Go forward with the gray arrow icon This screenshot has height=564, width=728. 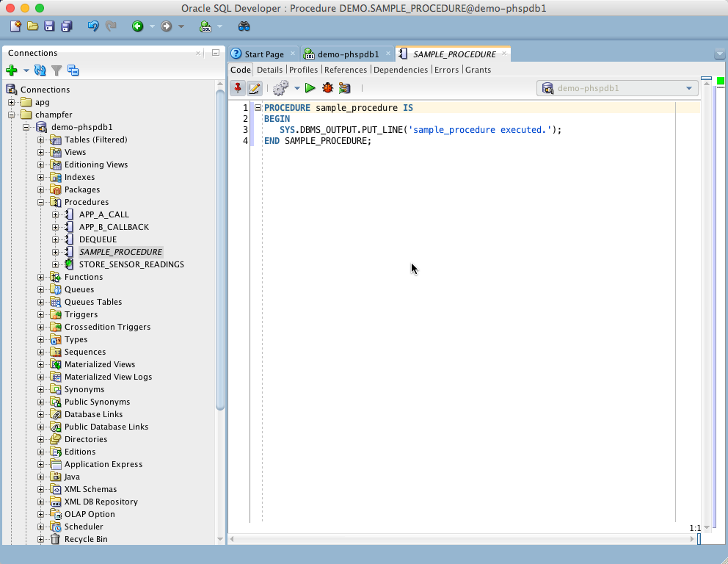pyautogui.click(x=166, y=26)
